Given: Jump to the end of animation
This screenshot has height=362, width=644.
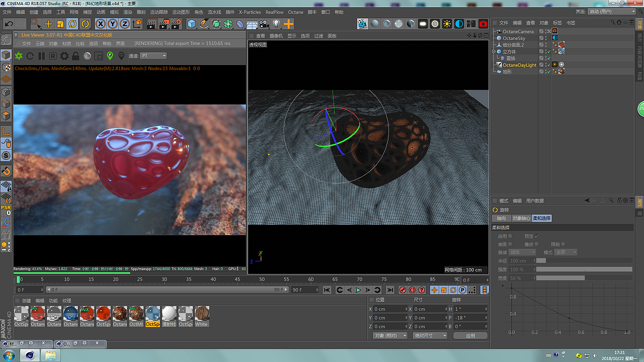Looking at the screenshot, I should pyautogui.click(x=390, y=290).
